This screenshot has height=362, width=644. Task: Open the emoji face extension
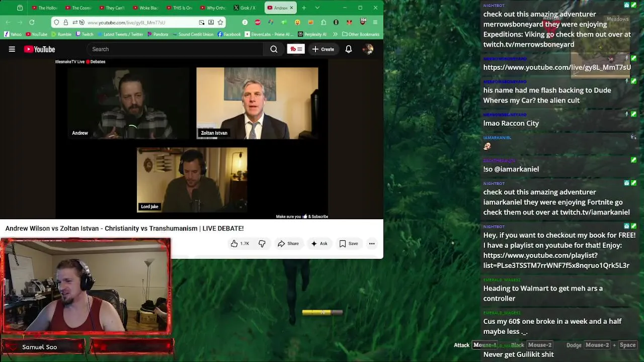pos(297,22)
